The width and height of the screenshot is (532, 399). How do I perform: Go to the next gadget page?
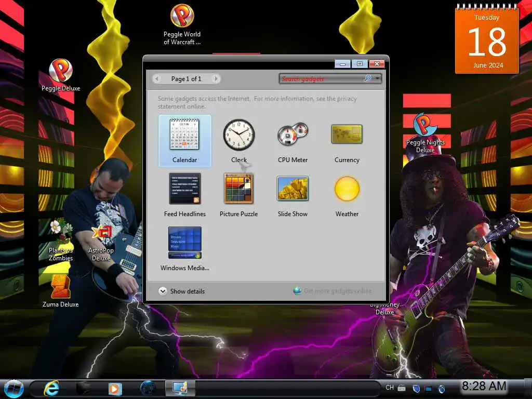[216, 79]
